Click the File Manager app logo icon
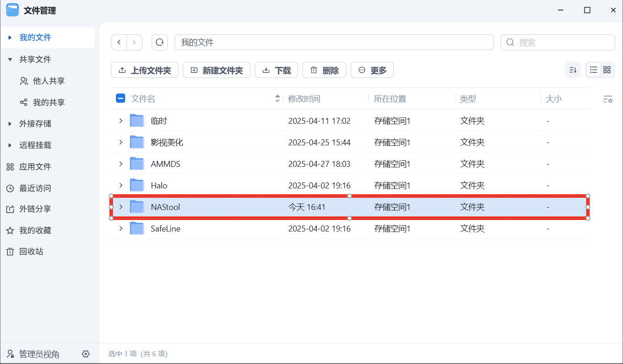Screen dimensions: 623x364 pyautogui.click(x=12, y=10)
